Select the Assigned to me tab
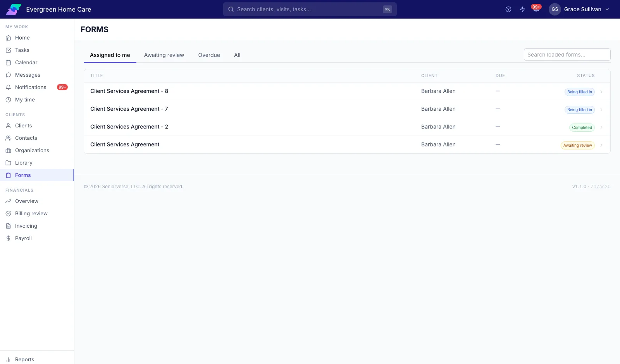 click(110, 55)
